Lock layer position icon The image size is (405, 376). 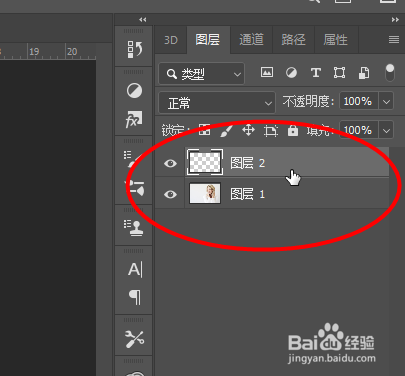click(x=248, y=130)
